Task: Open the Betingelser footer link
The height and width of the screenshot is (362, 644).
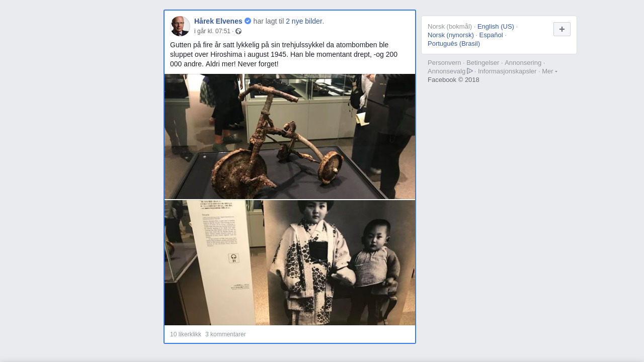Action: click(x=483, y=63)
